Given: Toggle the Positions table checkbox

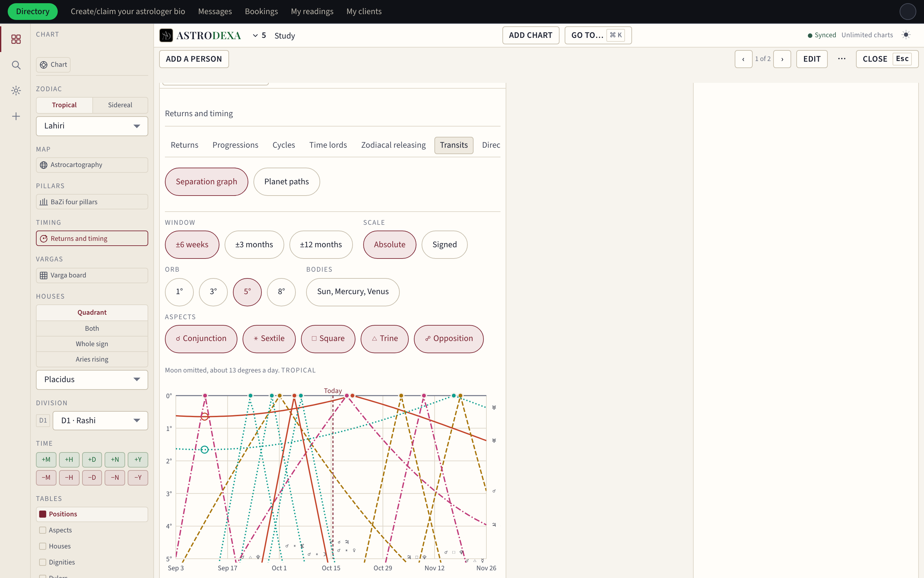Looking at the screenshot, I should click(43, 514).
